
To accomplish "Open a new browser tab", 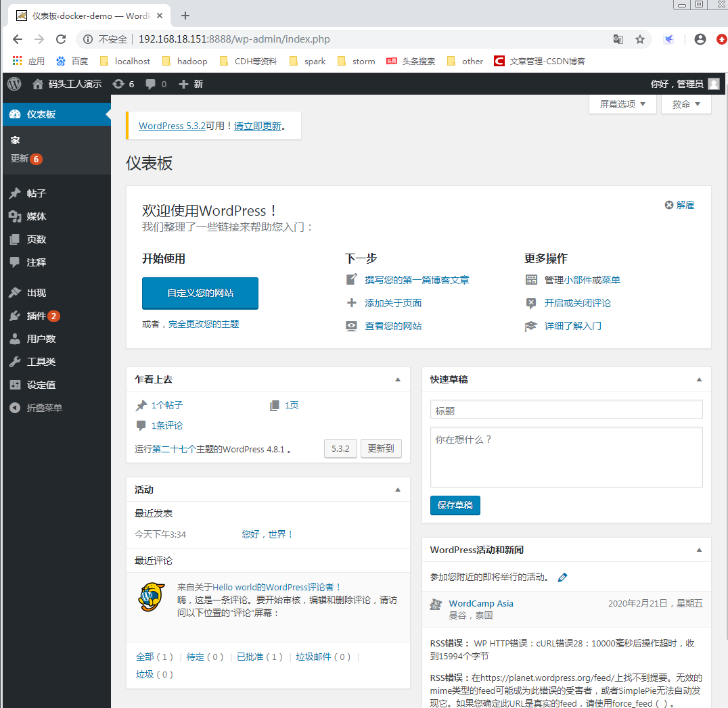I will [x=185, y=16].
